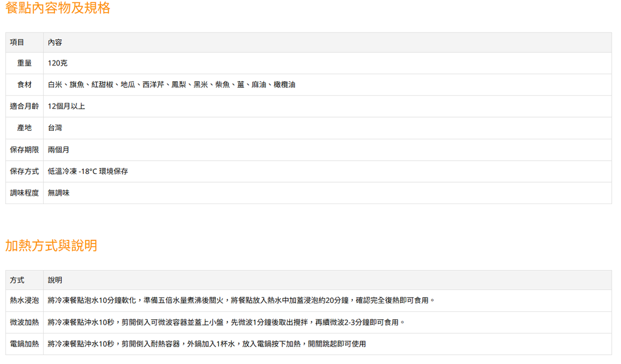Screen dimensions: 621x364
Task: Click the 內容 column header
Action: [55, 42]
